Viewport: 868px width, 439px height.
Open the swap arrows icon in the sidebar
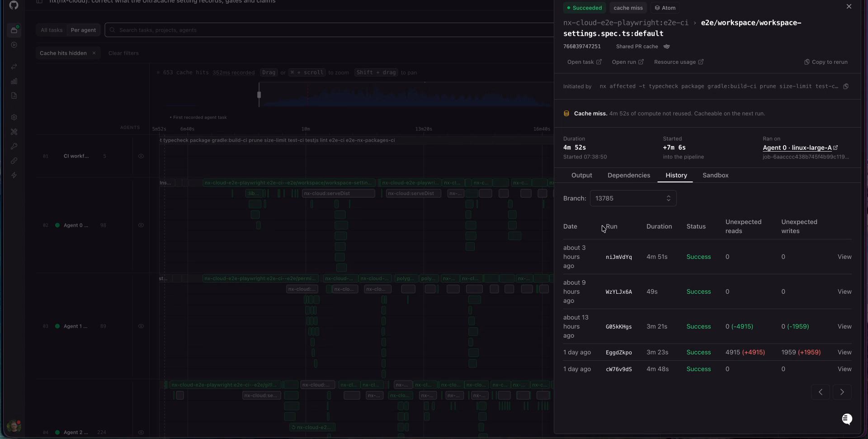click(14, 67)
